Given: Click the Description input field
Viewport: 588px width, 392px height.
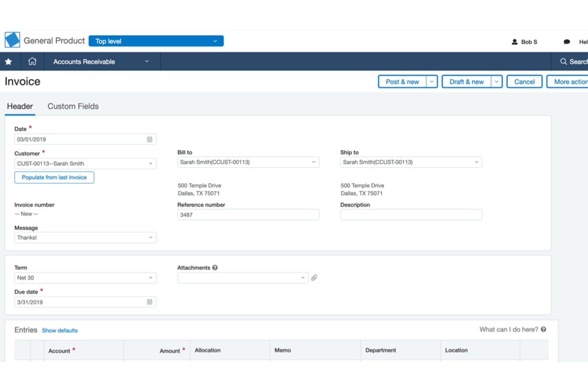Looking at the screenshot, I should tap(411, 215).
